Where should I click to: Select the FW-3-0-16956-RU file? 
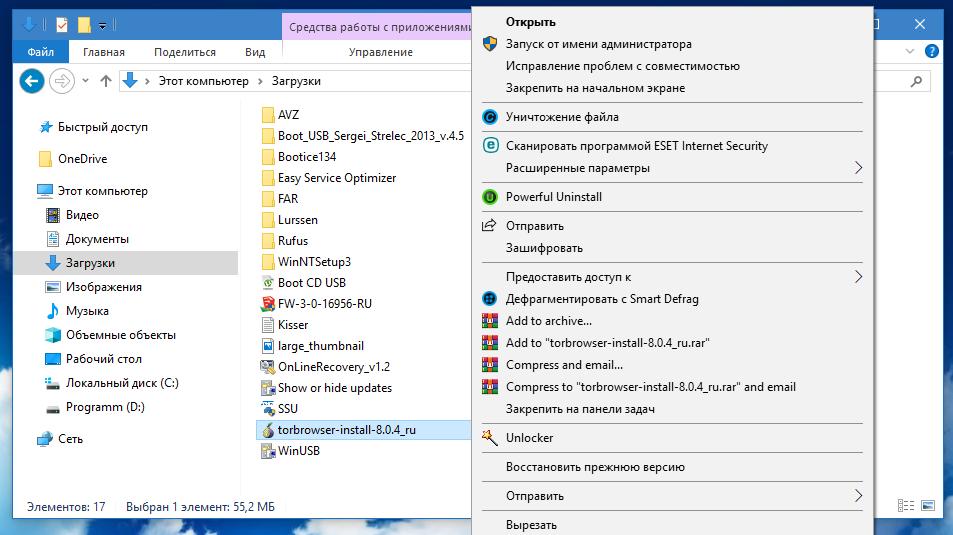(325, 303)
